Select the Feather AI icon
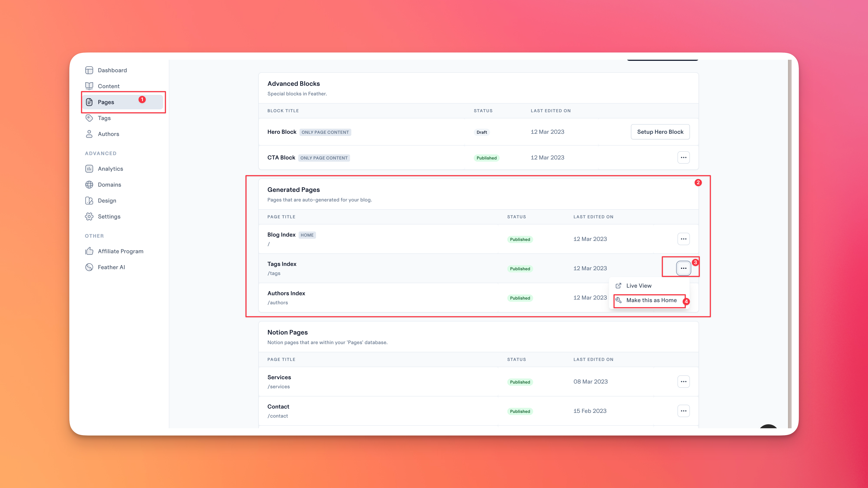The width and height of the screenshot is (868, 488). (x=89, y=267)
